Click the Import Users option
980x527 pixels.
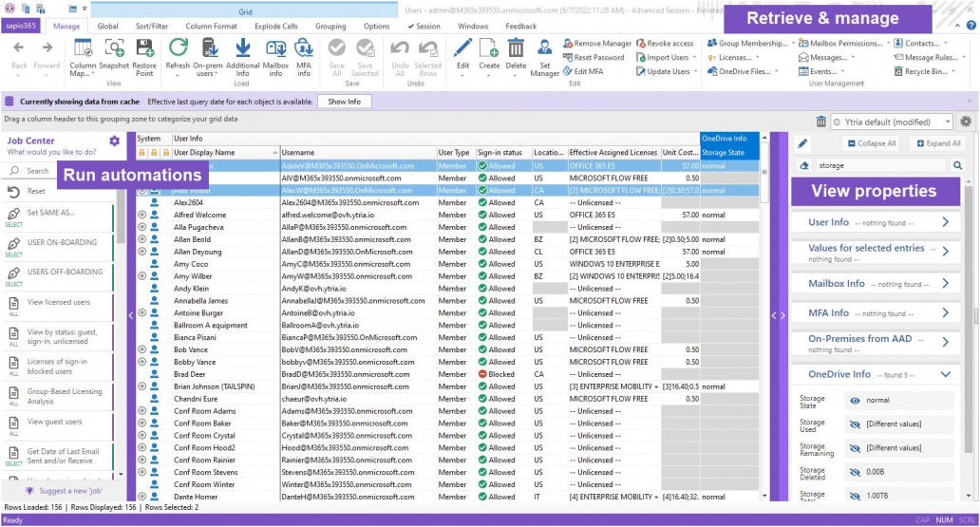tap(667, 58)
